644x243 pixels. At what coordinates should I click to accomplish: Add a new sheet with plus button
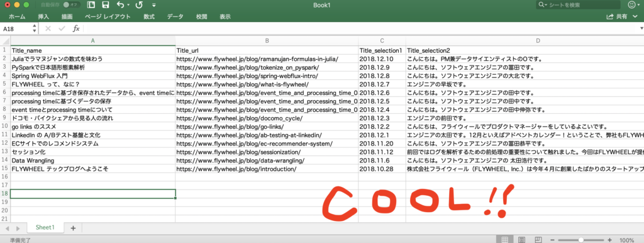tap(73, 228)
